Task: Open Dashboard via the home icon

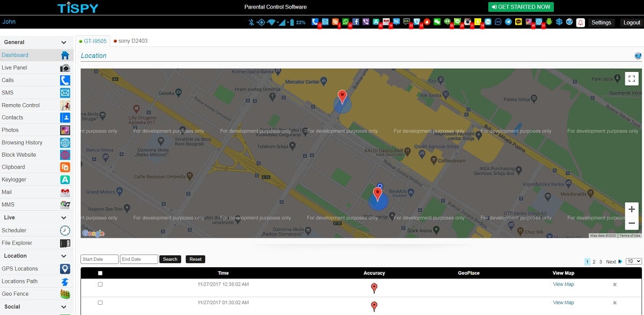Action: pos(65,55)
